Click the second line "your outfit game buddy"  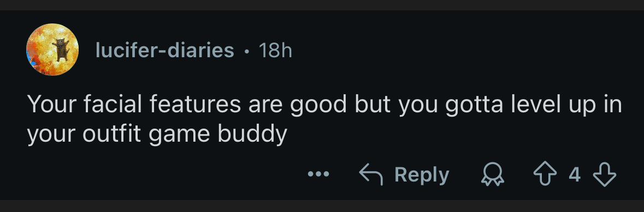tap(157, 135)
